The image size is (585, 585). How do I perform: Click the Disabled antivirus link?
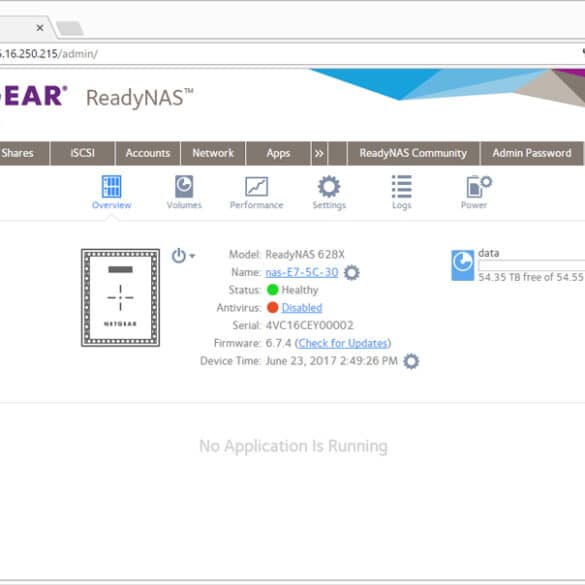pyautogui.click(x=302, y=308)
